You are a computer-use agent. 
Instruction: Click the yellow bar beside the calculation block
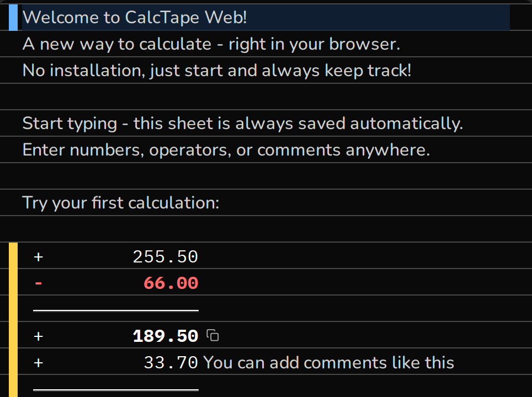pos(13,320)
